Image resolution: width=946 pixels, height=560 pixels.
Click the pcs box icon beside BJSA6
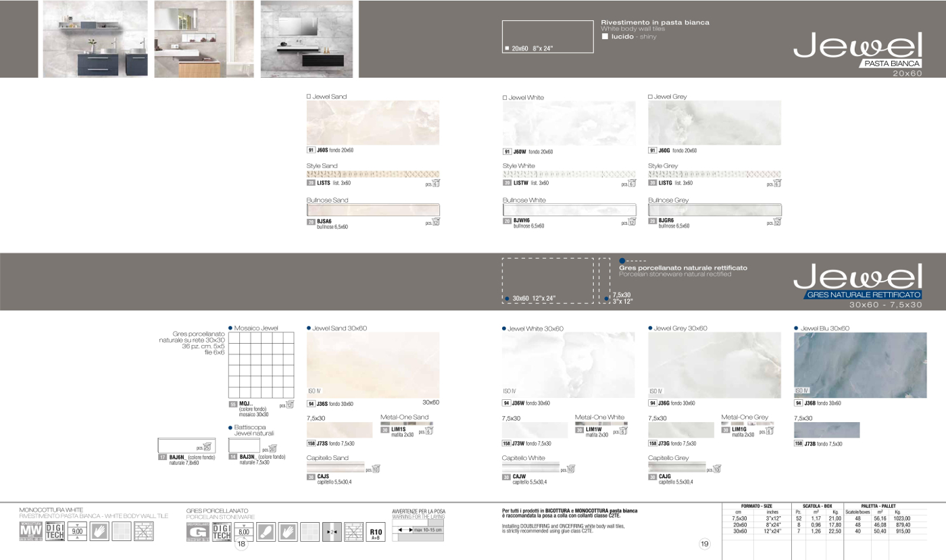(x=436, y=222)
